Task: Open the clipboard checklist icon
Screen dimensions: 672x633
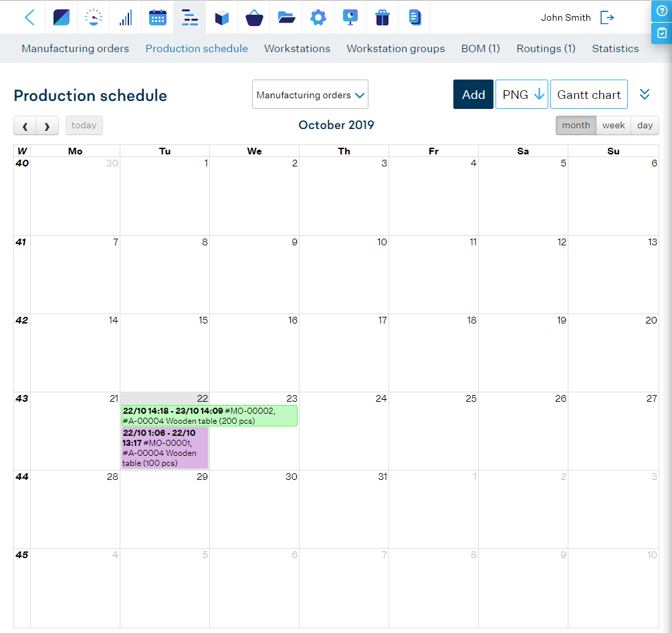Action: tap(662, 33)
